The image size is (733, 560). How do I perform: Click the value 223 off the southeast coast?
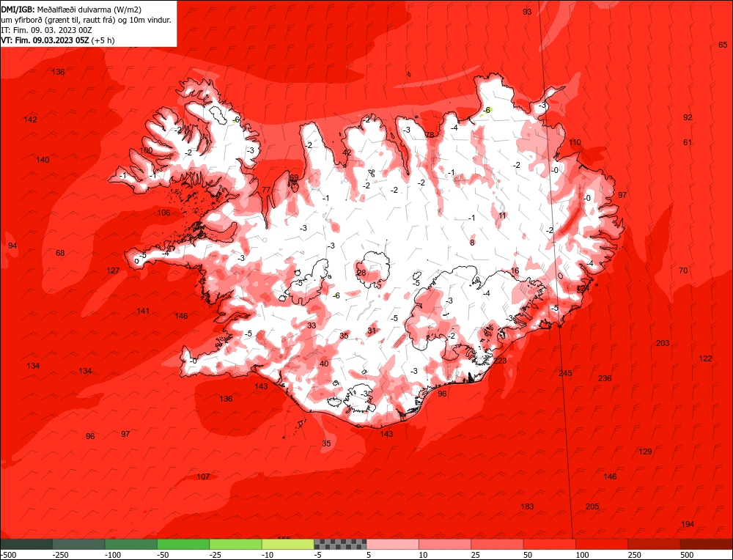[x=500, y=361]
